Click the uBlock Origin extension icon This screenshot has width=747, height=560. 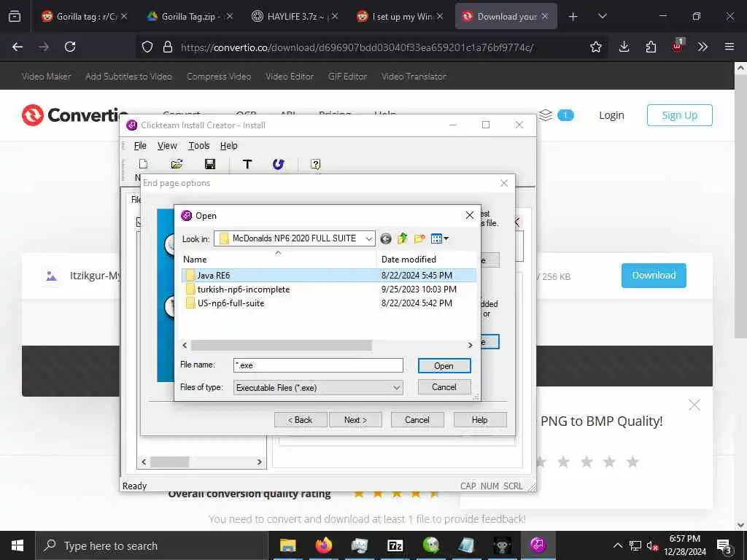tap(678, 46)
